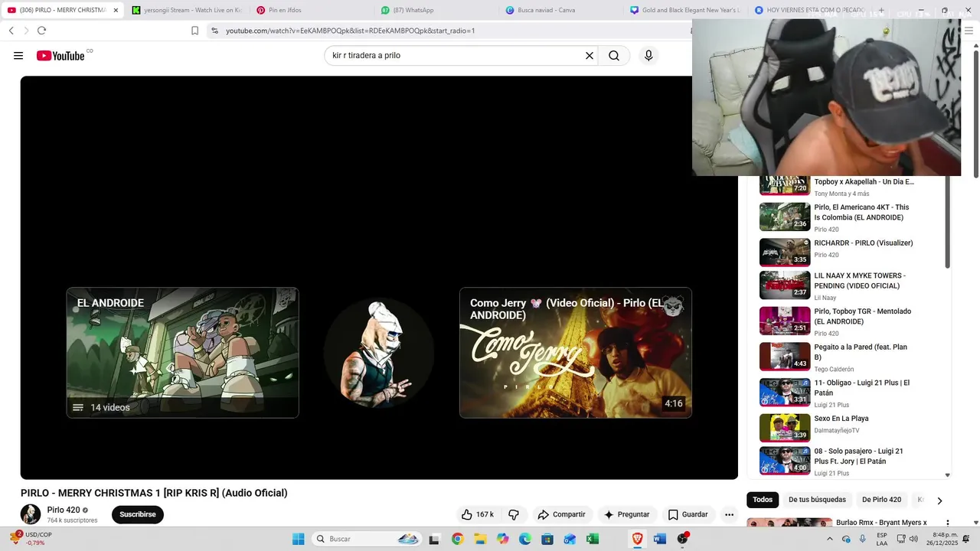This screenshot has height=551, width=980.
Task: Open more actions (three dots) menu
Action: [x=730, y=514]
